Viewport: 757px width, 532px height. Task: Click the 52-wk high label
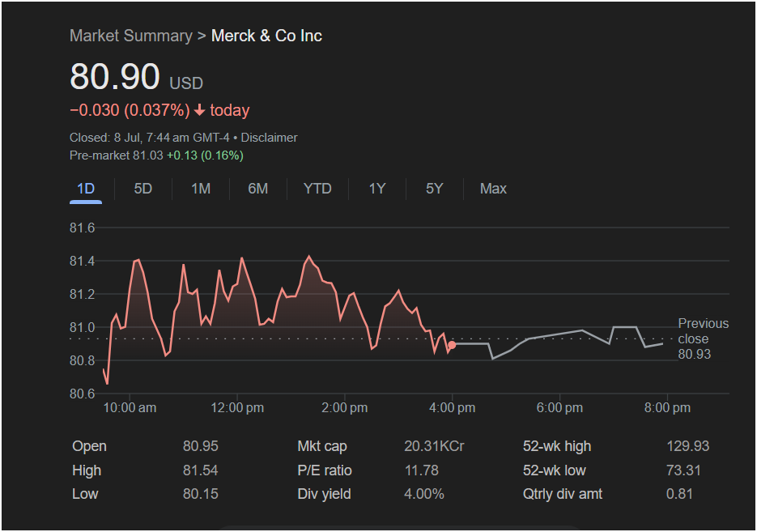[x=557, y=446]
